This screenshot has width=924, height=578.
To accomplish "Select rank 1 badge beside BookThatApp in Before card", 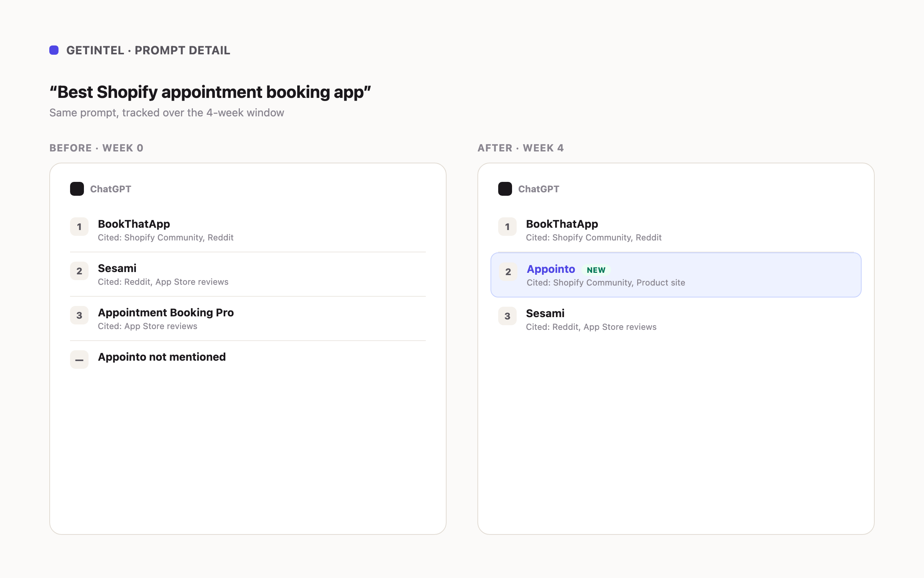I will pos(79,227).
